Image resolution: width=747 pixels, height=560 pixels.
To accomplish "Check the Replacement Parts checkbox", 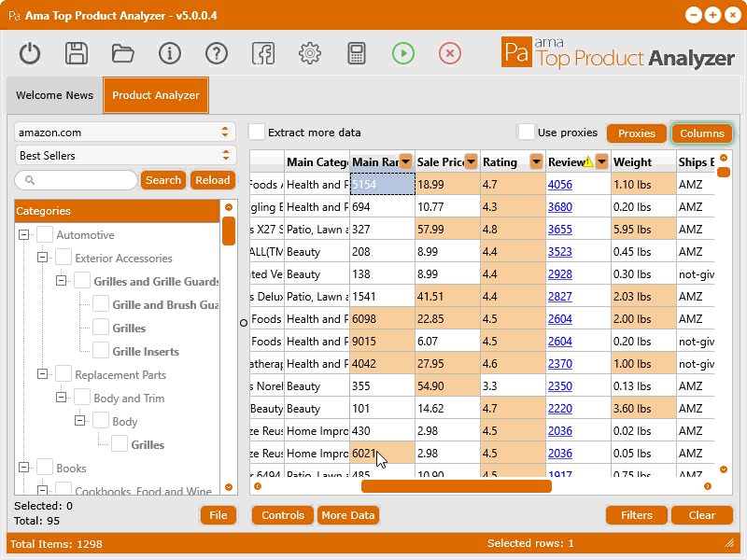I will 63,374.
